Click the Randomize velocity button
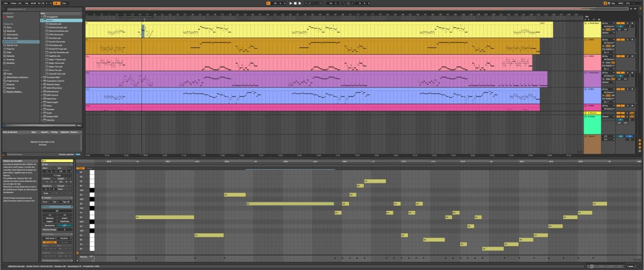Viewport: 644px width, 270px height. [x=49, y=225]
